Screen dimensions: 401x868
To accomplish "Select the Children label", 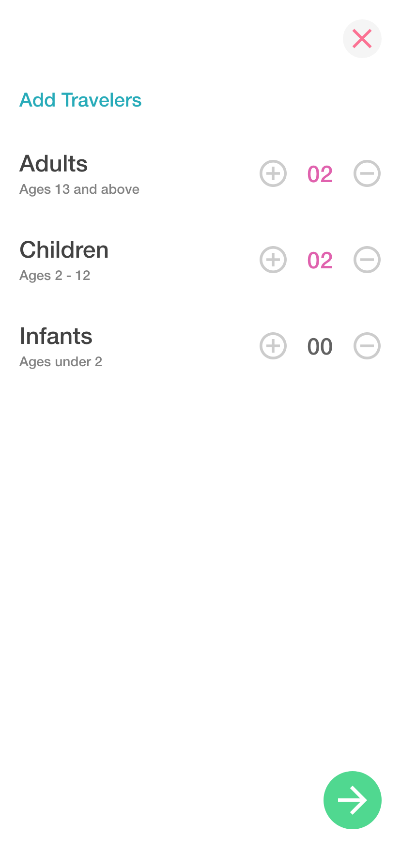I will point(64,250).
